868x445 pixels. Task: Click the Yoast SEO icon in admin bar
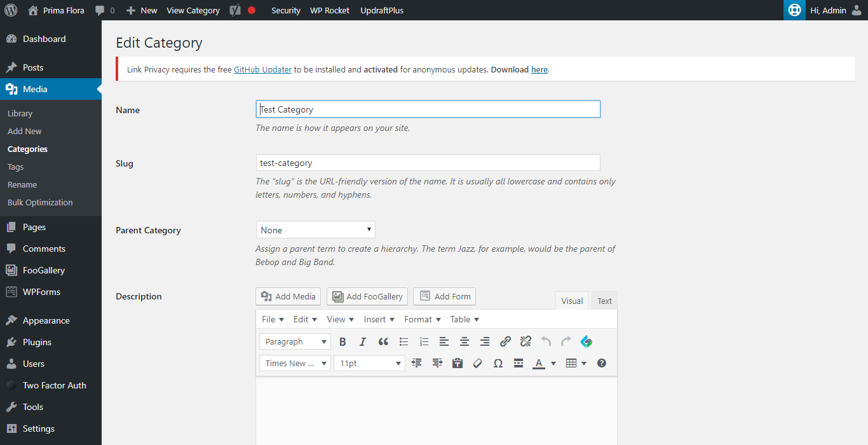235,10
